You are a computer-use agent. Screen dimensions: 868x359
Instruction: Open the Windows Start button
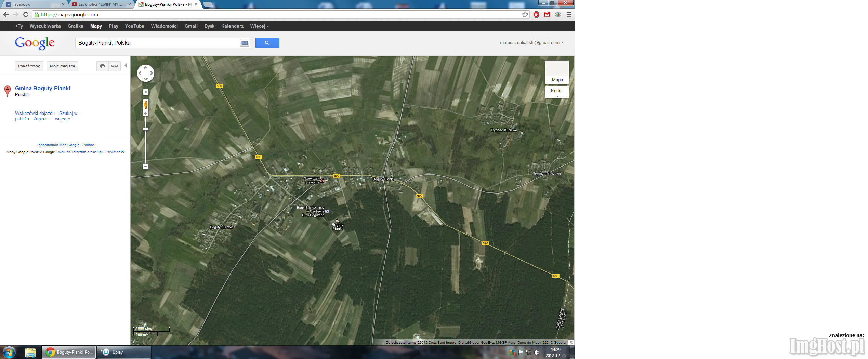tap(9, 352)
